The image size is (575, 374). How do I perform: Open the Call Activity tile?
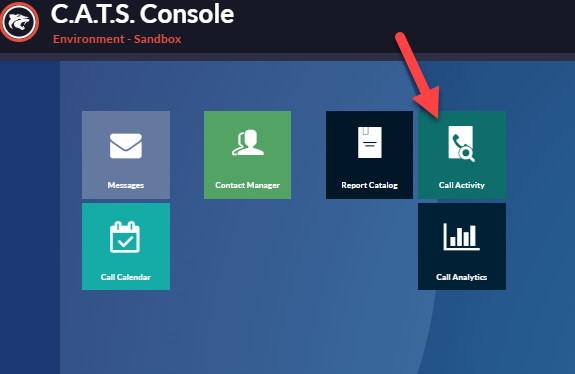click(462, 155)
